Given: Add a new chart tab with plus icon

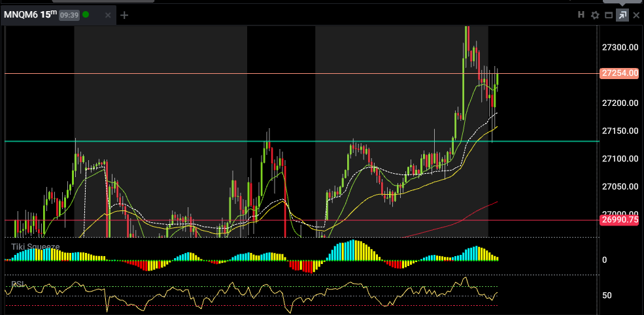Looking at the screenshot, I should coord(124,15).
